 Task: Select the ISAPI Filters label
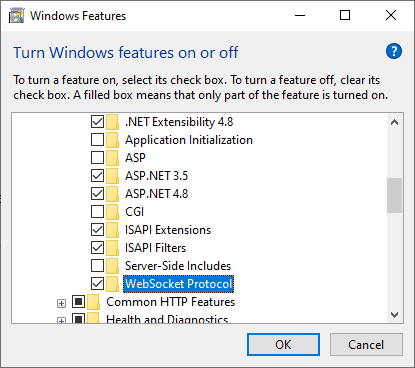click(x=155, y=248)
